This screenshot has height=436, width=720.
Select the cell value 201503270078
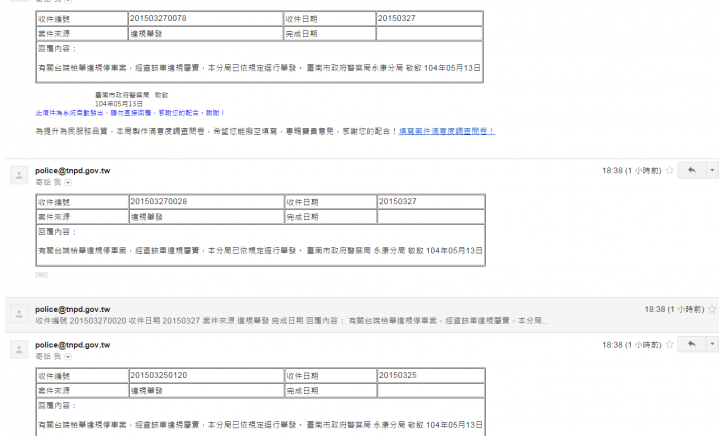(158, 18)
